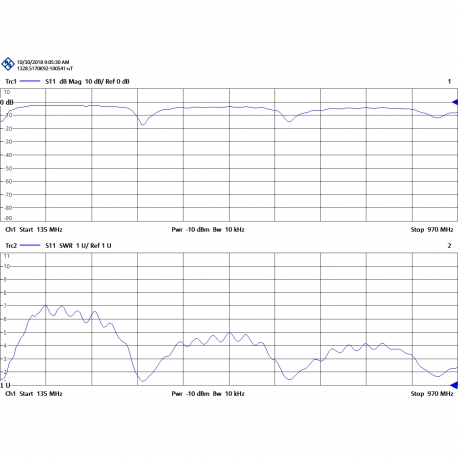Click Stop 970 MHz under lower diagram
Image resolution: width=458 pixels, height=458 pixels.
tap(432, 393)
